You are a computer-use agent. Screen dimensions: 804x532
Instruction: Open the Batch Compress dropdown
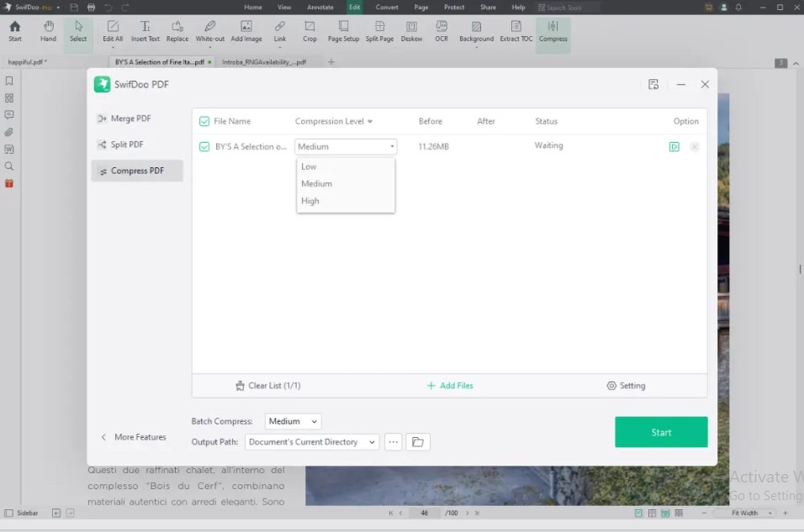293,421
